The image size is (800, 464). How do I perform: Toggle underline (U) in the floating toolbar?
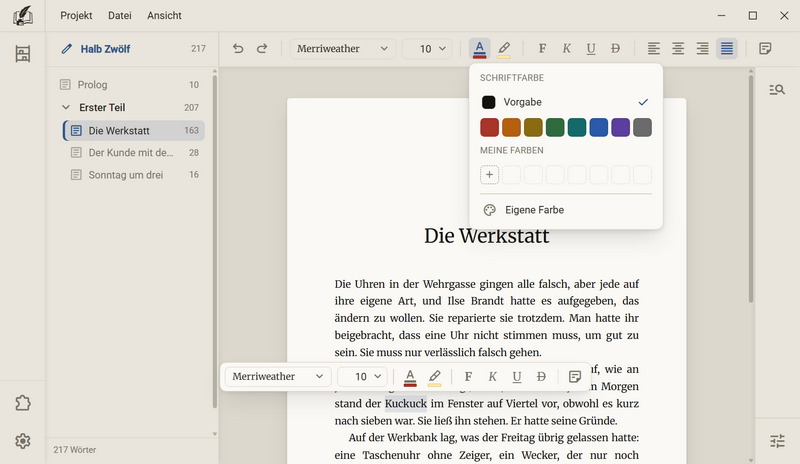pyautogui.click(x=517, y=377)
